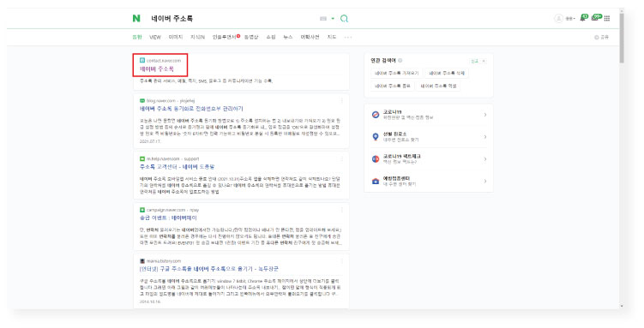Open the 송금 이벤트 : 네이버페이 result

(168, 218)
